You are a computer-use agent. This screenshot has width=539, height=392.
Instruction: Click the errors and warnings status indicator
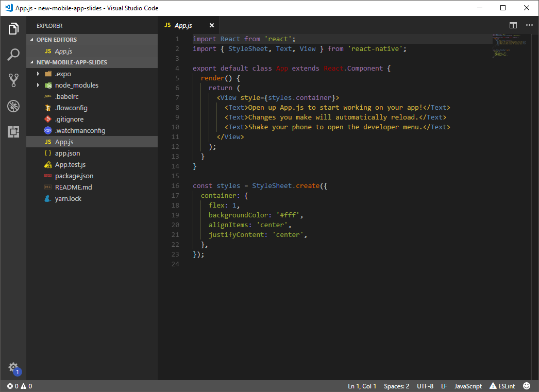tap(20, 386)
